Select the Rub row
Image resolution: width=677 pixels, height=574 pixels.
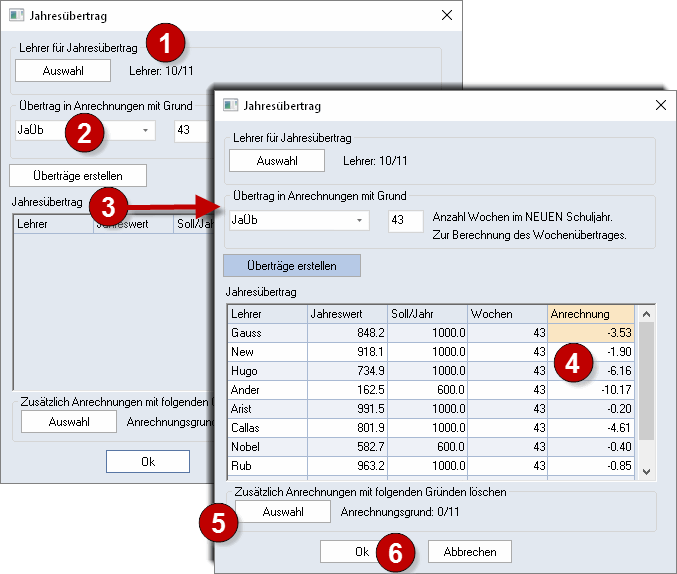pyautogui.click(x=431, y=466)
